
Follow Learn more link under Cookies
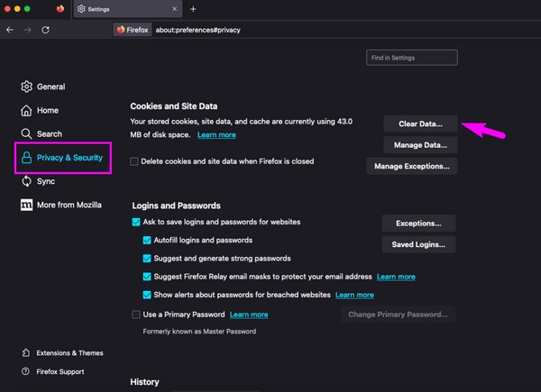pos(216,135)
